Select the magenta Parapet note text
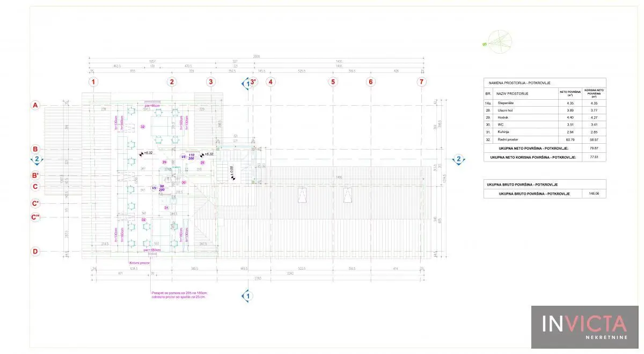644x354 pixels. click(x=178, y=294)
